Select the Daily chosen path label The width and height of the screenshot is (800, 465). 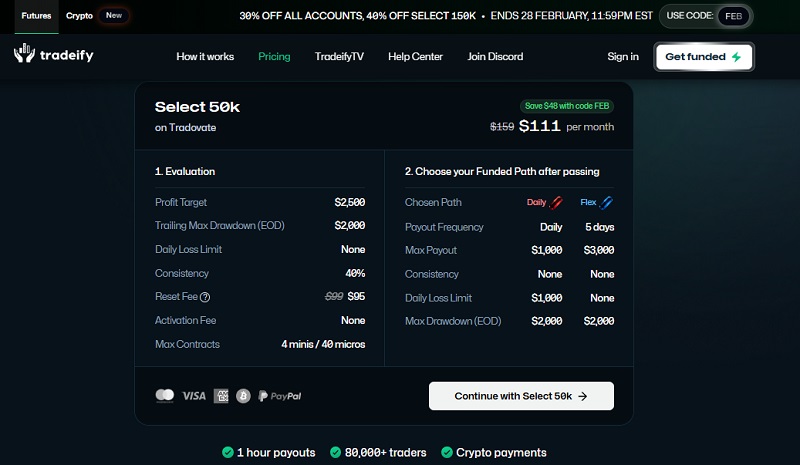536,203
